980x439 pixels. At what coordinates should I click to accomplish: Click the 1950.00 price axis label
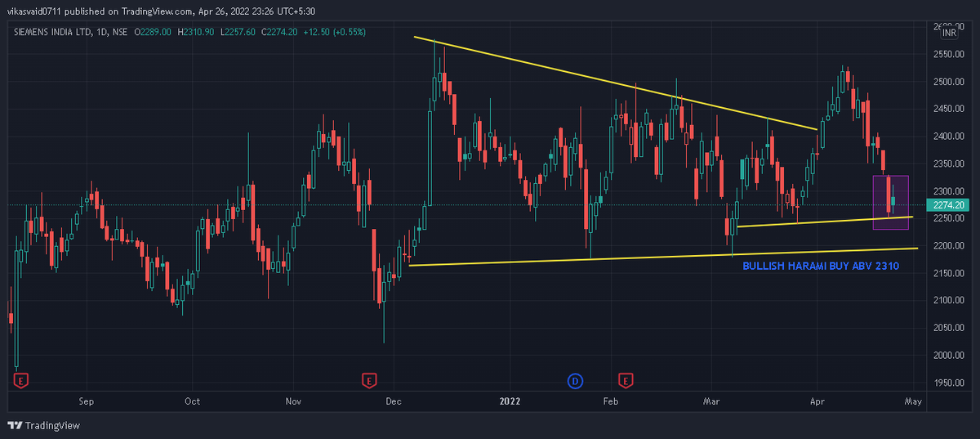point(948,383)
